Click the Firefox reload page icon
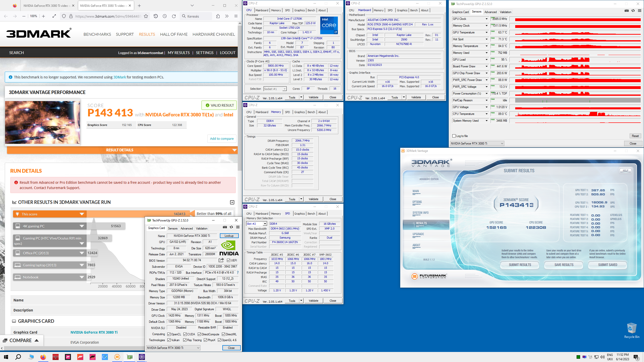This screenshot has height=362, width=644. coord(174,16)
